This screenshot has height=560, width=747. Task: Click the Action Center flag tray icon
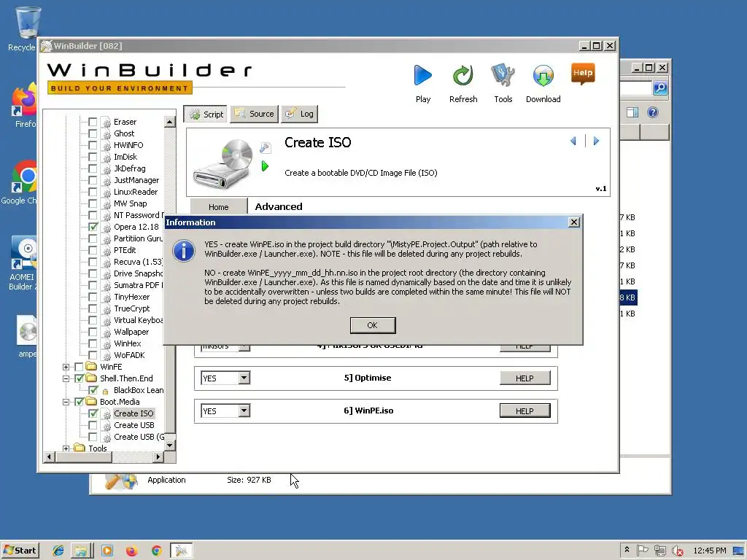642,551
